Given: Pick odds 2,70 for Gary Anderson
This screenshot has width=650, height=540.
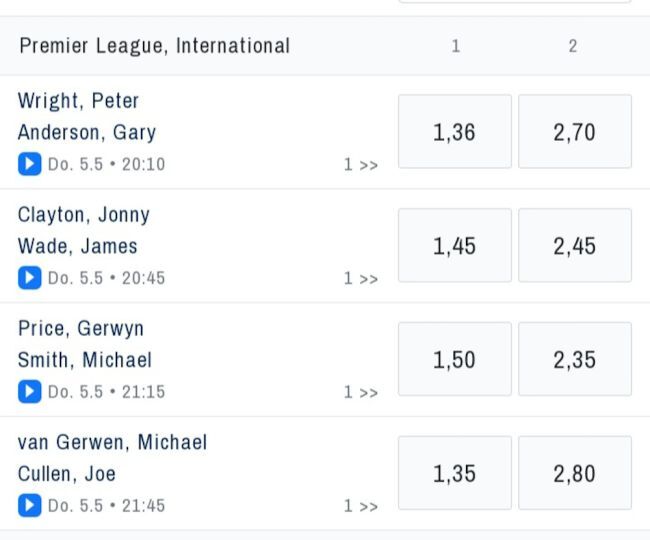Looking at the screenshot, I should coord(574,132).
